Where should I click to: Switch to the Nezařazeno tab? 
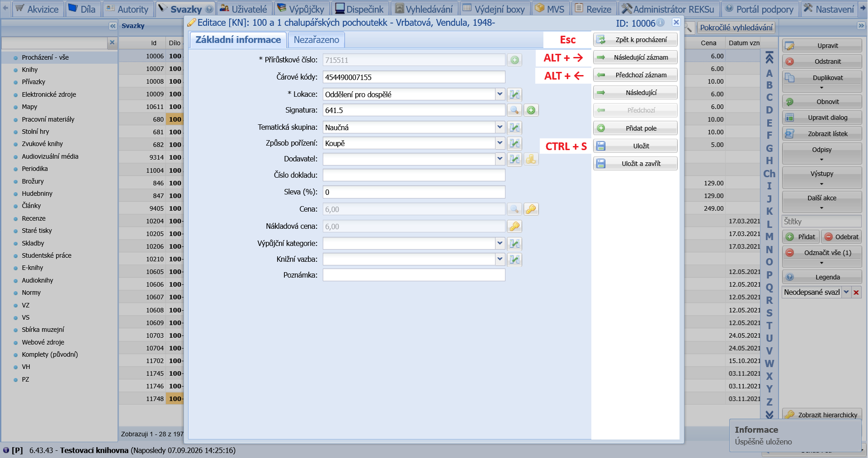316,40
